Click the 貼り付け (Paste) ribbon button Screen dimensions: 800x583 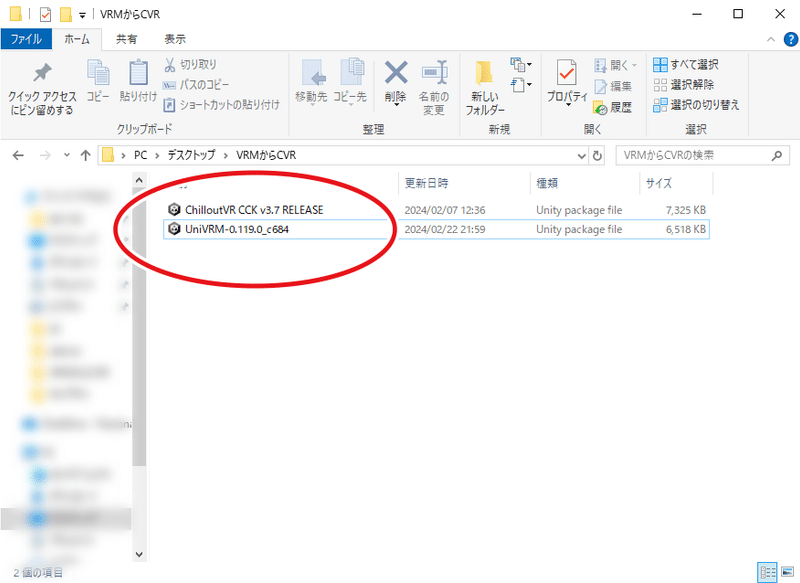point(138,81)
